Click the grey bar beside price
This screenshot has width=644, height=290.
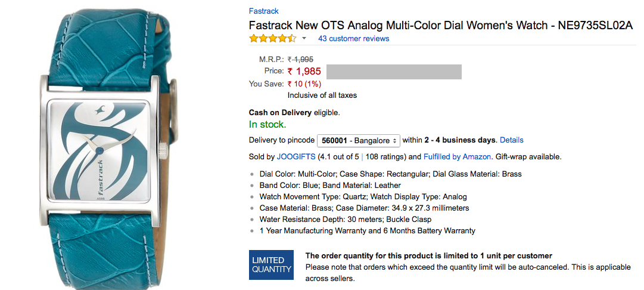pos(394,72)
